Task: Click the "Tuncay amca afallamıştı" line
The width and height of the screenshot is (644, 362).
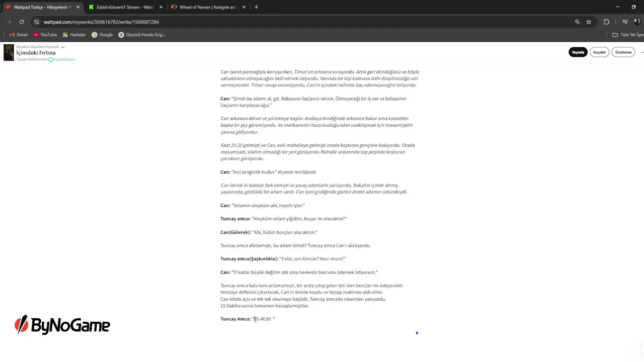Action: tap(295, 245)
